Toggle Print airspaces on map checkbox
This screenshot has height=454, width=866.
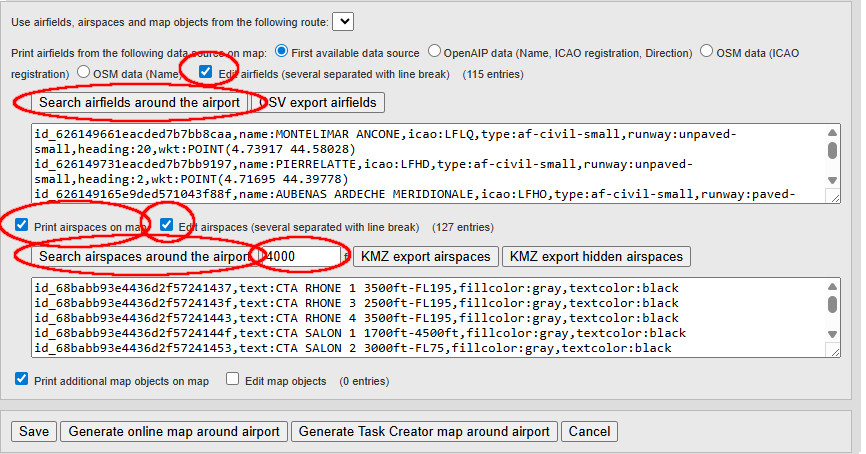21,226
